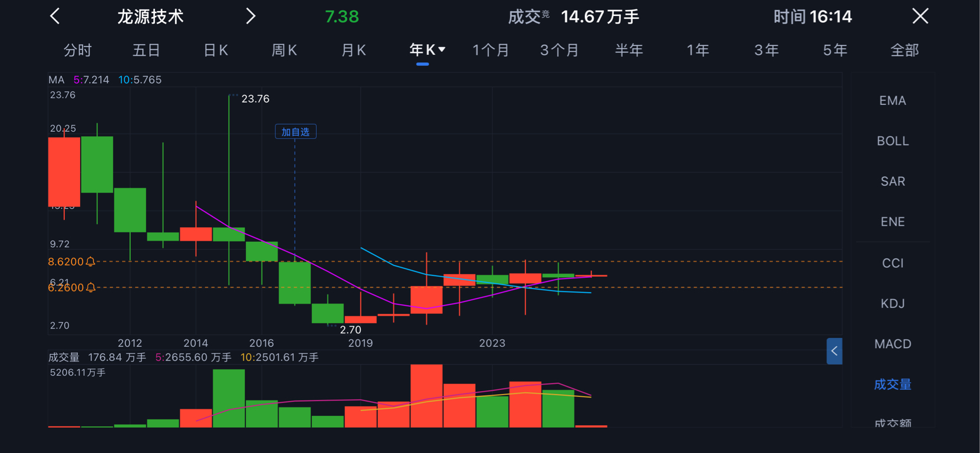This screenshot has height=453, width=980.
Task: Go to next stock with right arrow
Action: (x=251, y=16)
